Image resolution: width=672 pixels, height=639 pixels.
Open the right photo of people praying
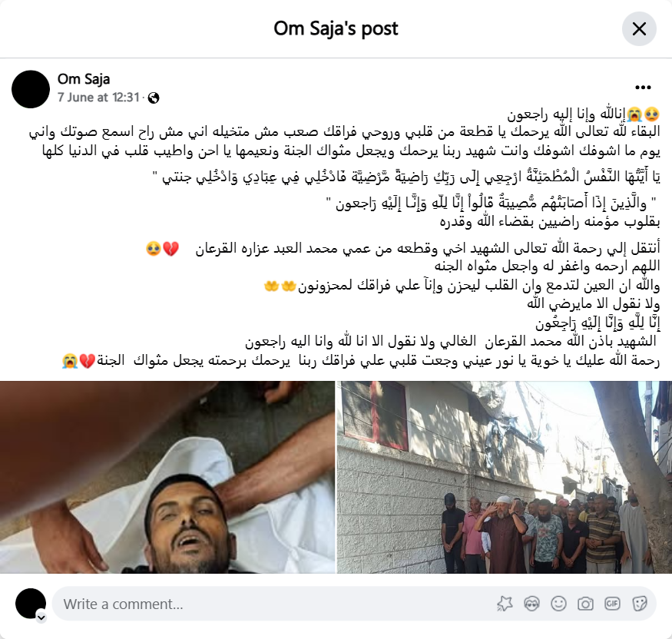[505, 477]
